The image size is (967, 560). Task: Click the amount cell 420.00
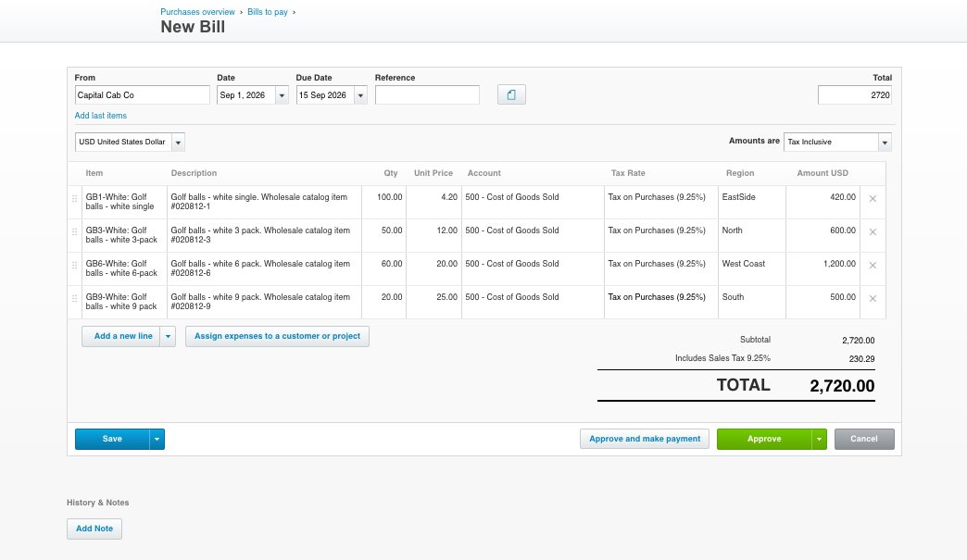pyautogui.click(x=823, y=202)
